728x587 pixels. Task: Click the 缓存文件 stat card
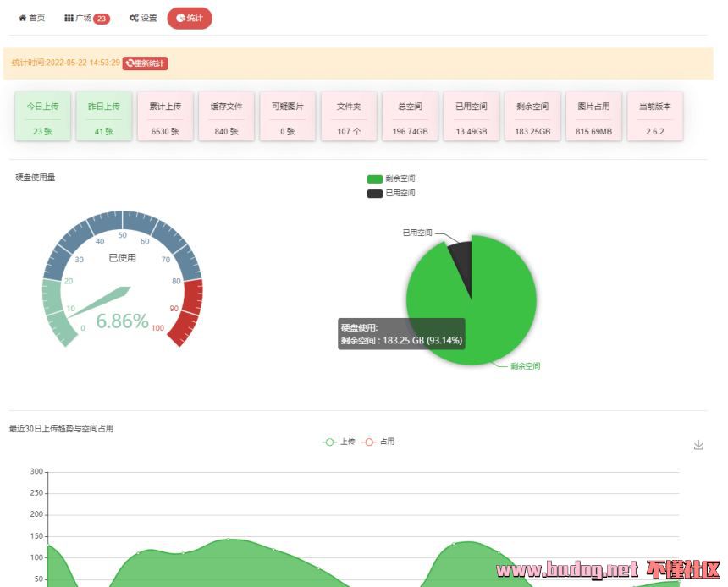pos(227,117)
